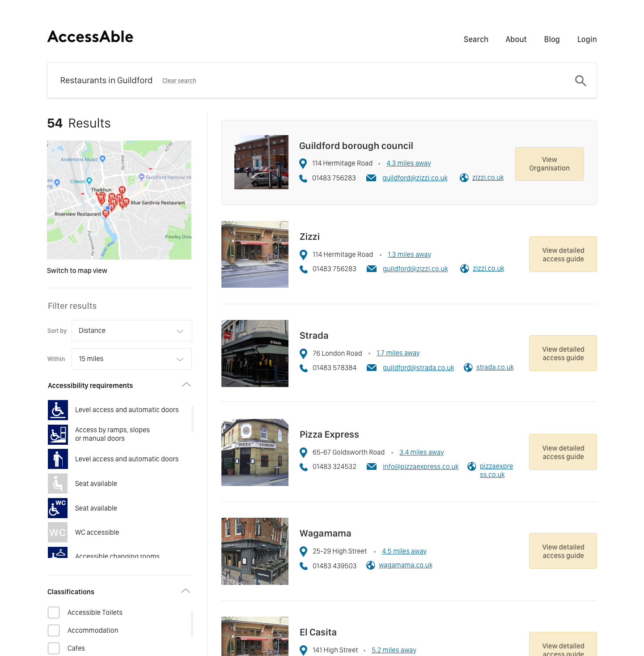Click the wheelchair Level access filter icon
Image resolution: width=644 pixels, height=656 pixels.
(x=58, y=410)
